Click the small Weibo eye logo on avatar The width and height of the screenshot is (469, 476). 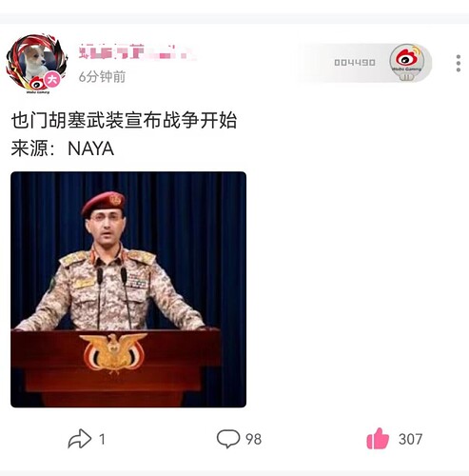[x=37, y=84]
